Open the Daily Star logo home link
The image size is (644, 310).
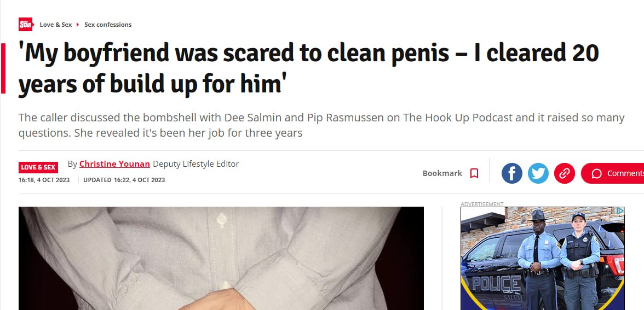25,25
